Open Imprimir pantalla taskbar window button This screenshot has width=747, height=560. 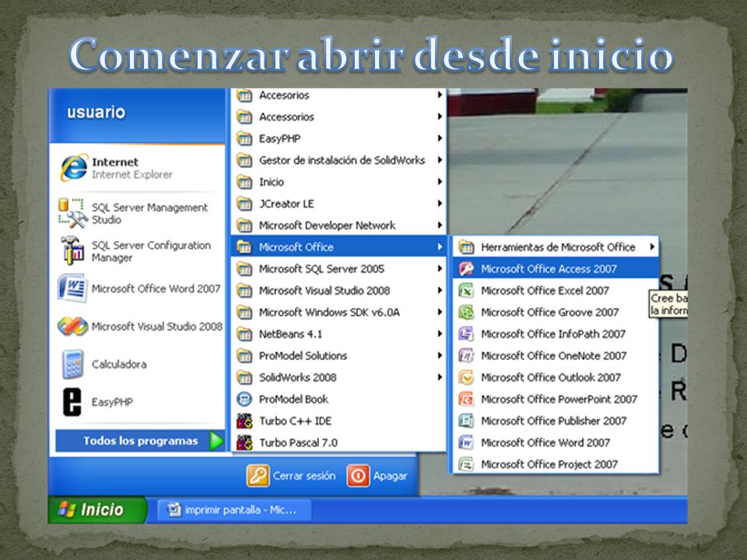[234, 510]
